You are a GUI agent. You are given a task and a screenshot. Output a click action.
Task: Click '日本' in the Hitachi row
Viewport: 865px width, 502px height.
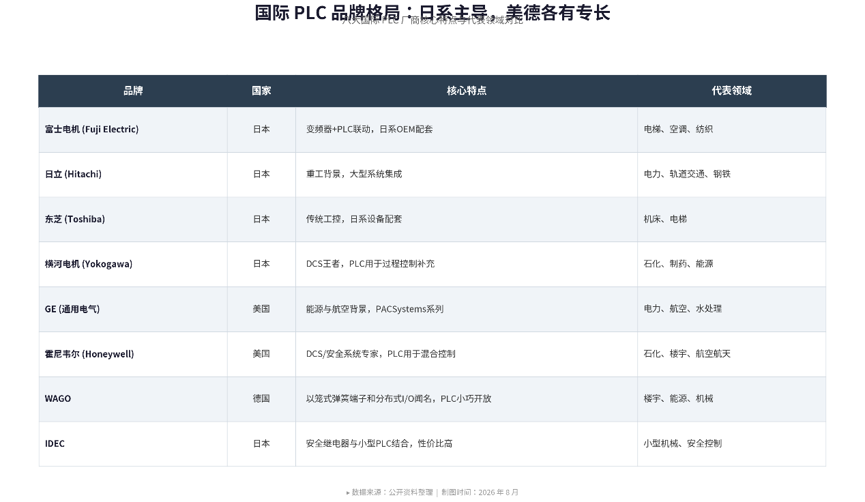261,174
